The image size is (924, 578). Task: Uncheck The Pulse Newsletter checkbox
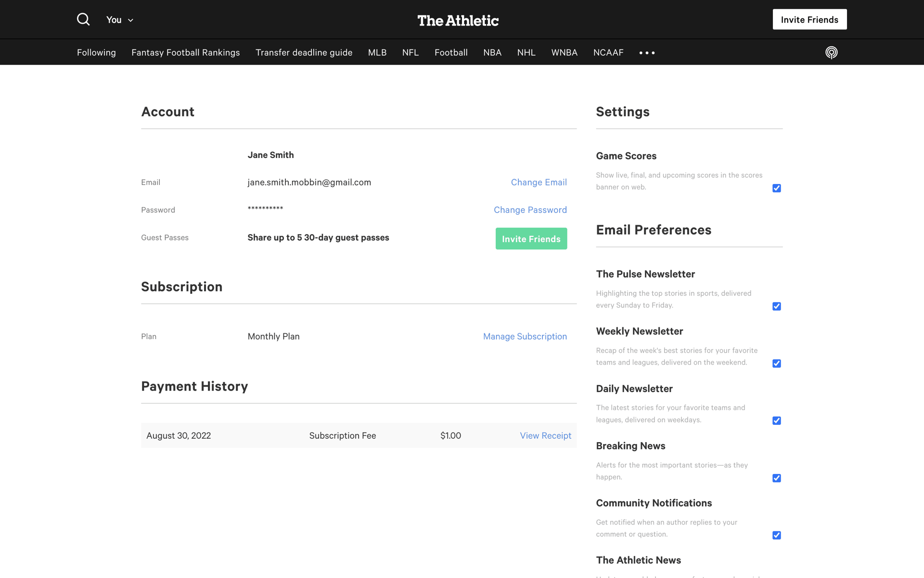(x=776, y=306)
